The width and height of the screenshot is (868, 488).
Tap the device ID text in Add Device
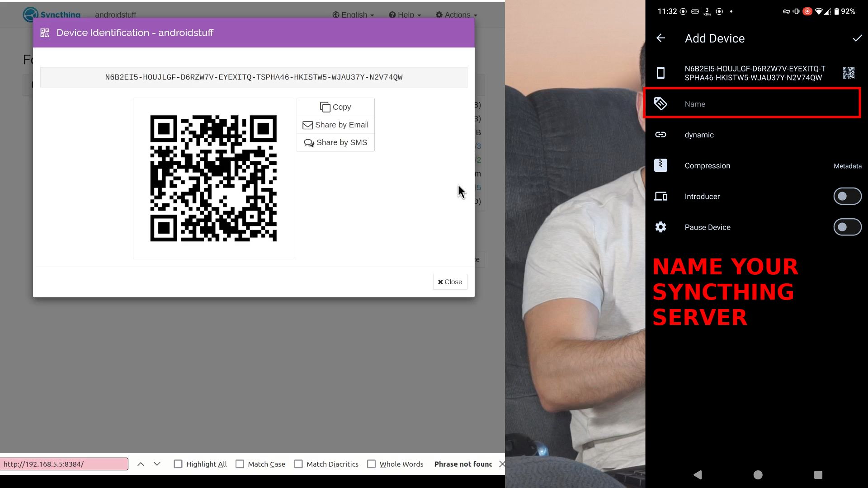point(755,73)
